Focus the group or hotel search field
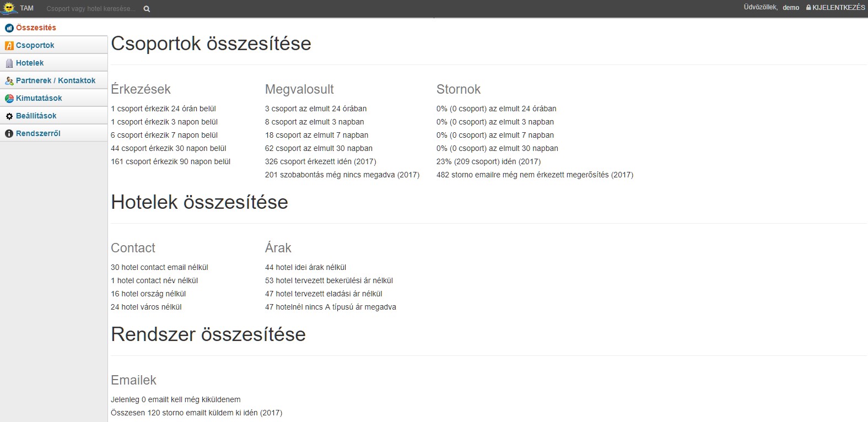This screenshot has height=422, width=868. 91,9
